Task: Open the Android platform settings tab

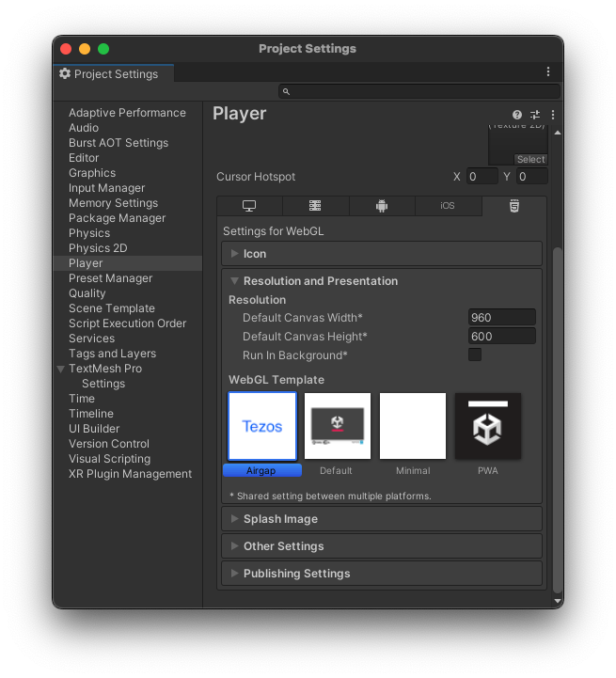Action: click(x=381, y=206)
